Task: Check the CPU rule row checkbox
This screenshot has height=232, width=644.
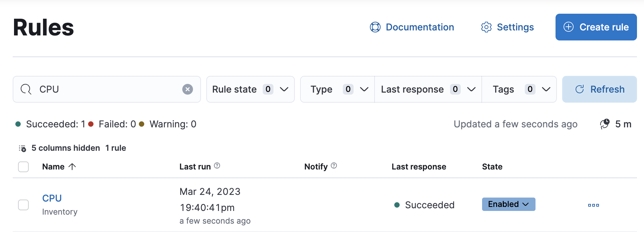Action: pos(23,205)
